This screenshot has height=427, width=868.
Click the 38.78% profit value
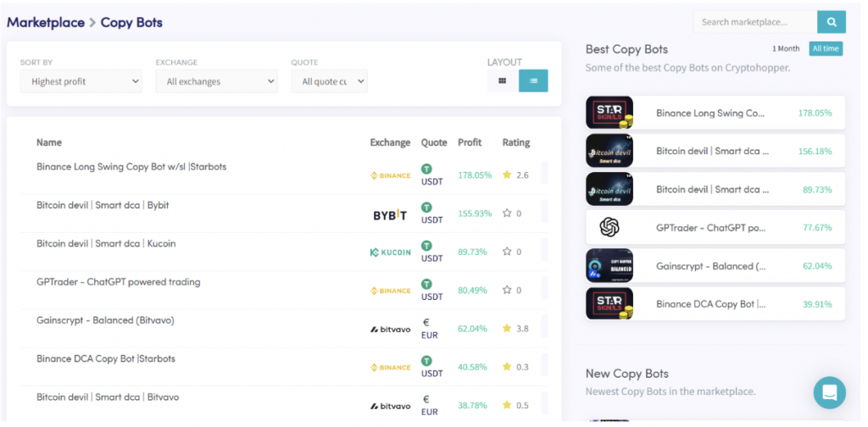tap(472, 406)
